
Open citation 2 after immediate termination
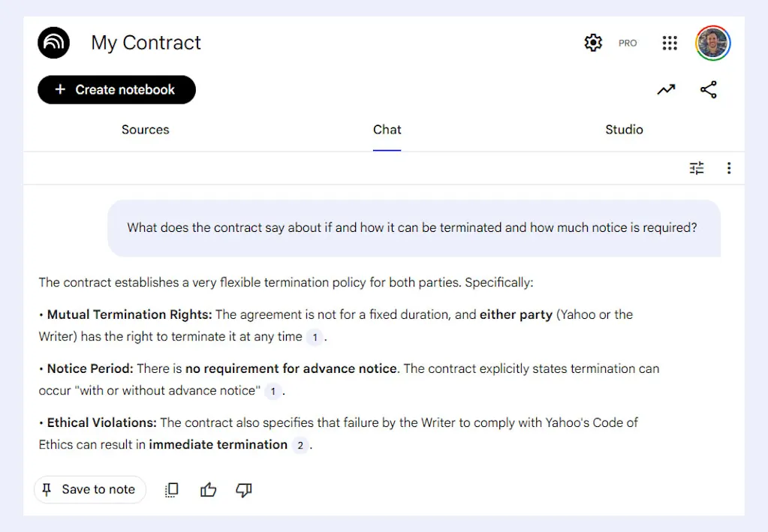pyautogui.click(x=300, y=445)
